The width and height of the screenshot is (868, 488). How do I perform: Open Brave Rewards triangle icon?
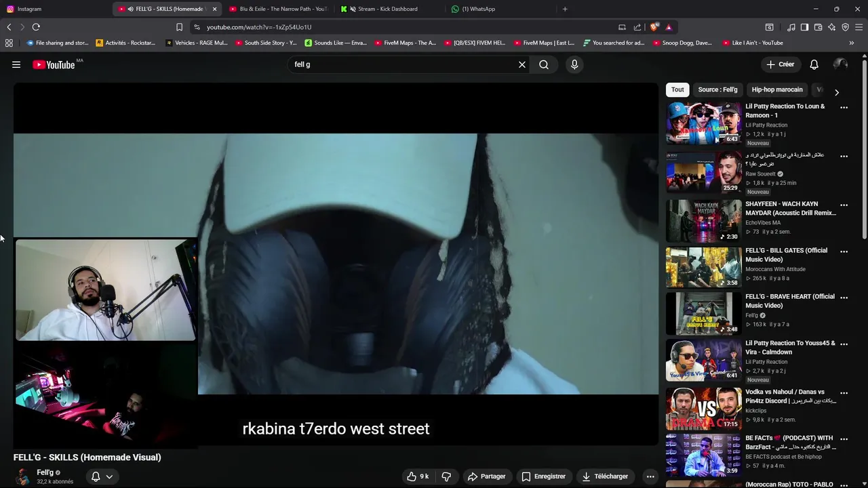(x=669, y=27)
